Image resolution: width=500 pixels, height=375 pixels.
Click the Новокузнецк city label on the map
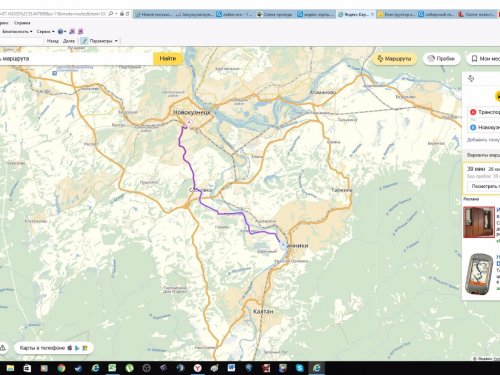[192, 112]
